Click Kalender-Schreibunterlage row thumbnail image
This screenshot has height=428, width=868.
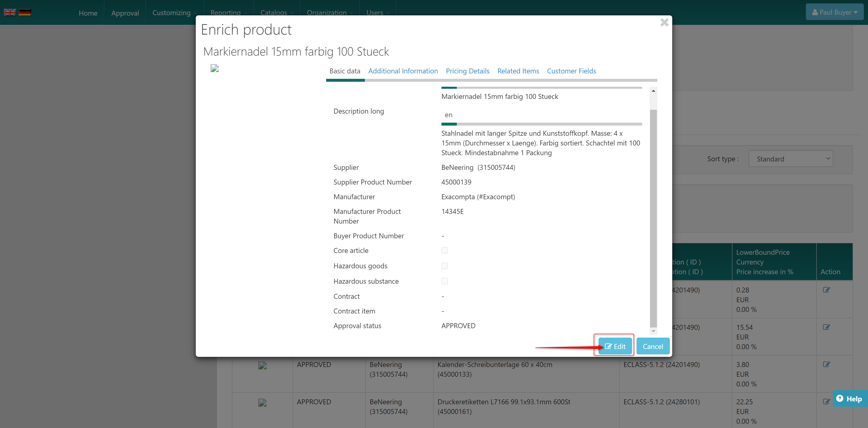tap(262, 365)
